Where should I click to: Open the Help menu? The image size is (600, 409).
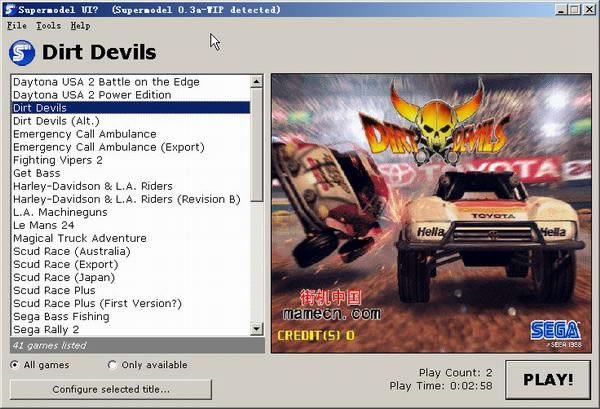(80, 25)
